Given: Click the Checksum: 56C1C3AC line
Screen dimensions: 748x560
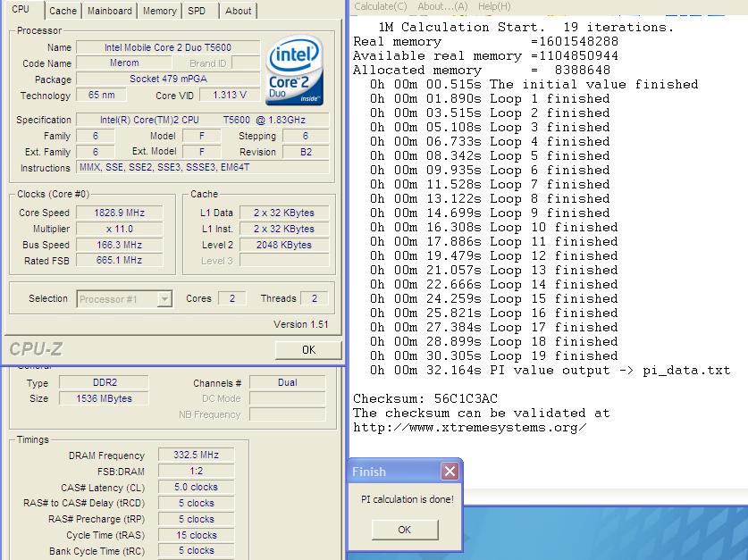Looking at the screenshot, I should [x=425, y=398].
